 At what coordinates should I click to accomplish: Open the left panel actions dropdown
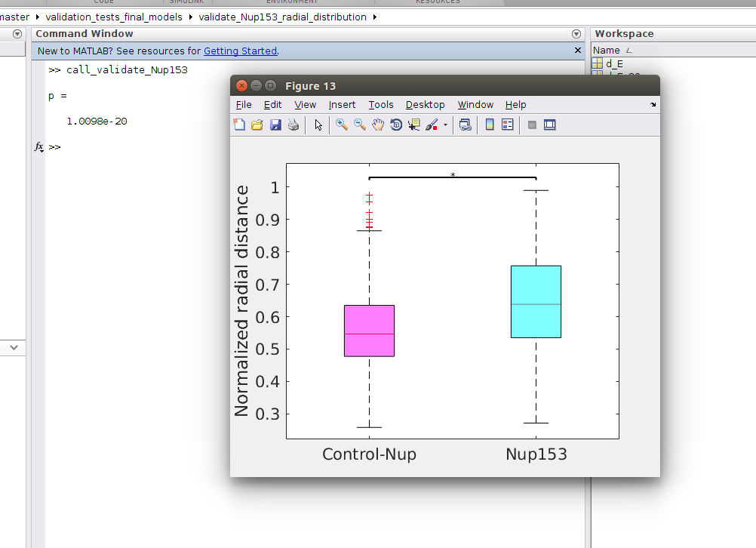17,34
